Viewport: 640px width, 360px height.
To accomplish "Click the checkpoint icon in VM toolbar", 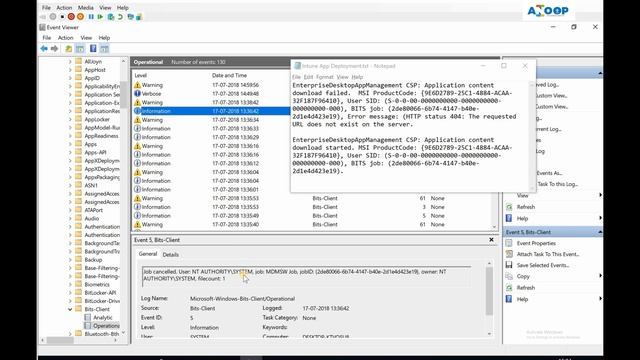I will 111,17.
